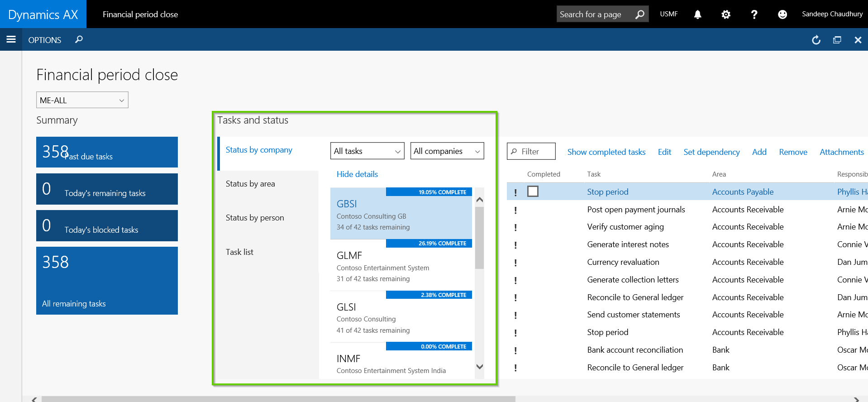Select the Task list tab
This screenshot has height=402, width=868.
pos(239,252)
